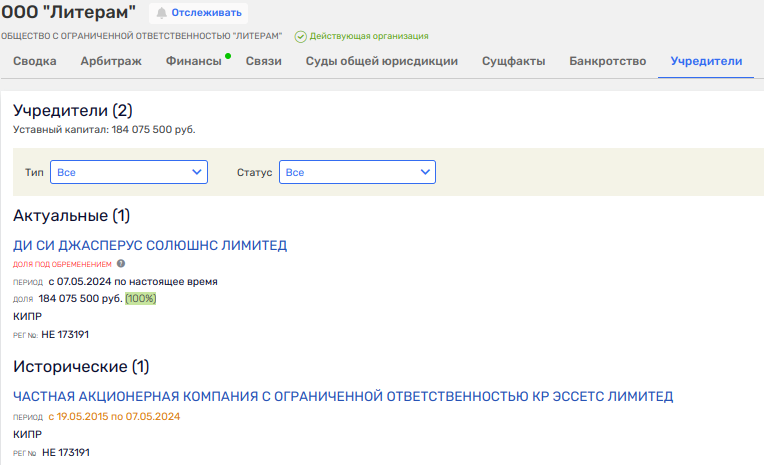The width and height of the screenshot is (764, 465).
Task: Expand the Тип filter dropdown
Action: [129, 172]
